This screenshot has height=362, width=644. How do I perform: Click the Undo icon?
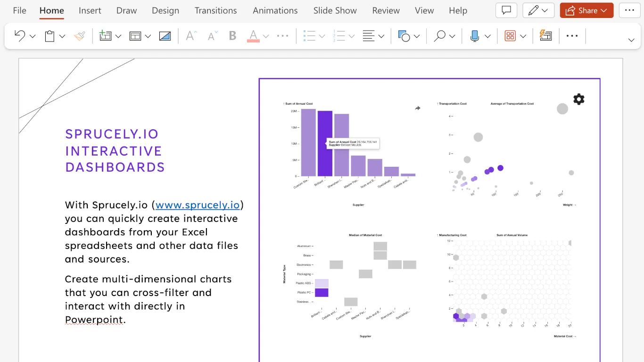[20, 35]
